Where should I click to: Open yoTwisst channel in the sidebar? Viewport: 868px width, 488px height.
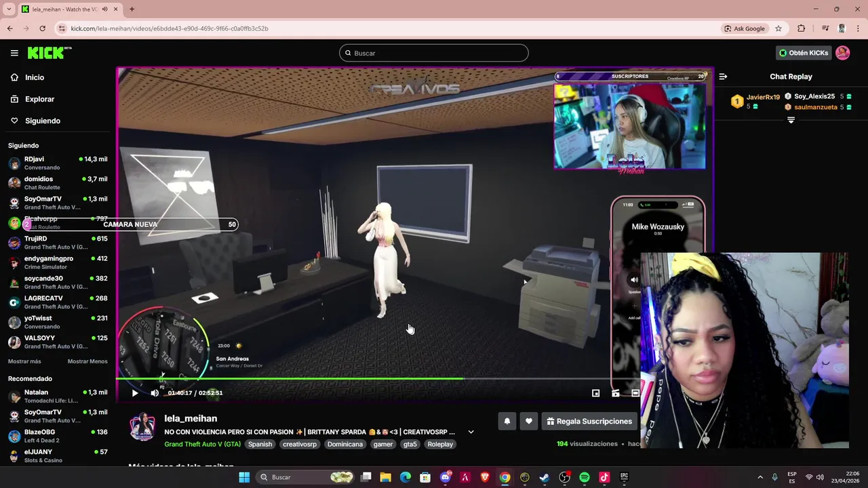[58, 322]
